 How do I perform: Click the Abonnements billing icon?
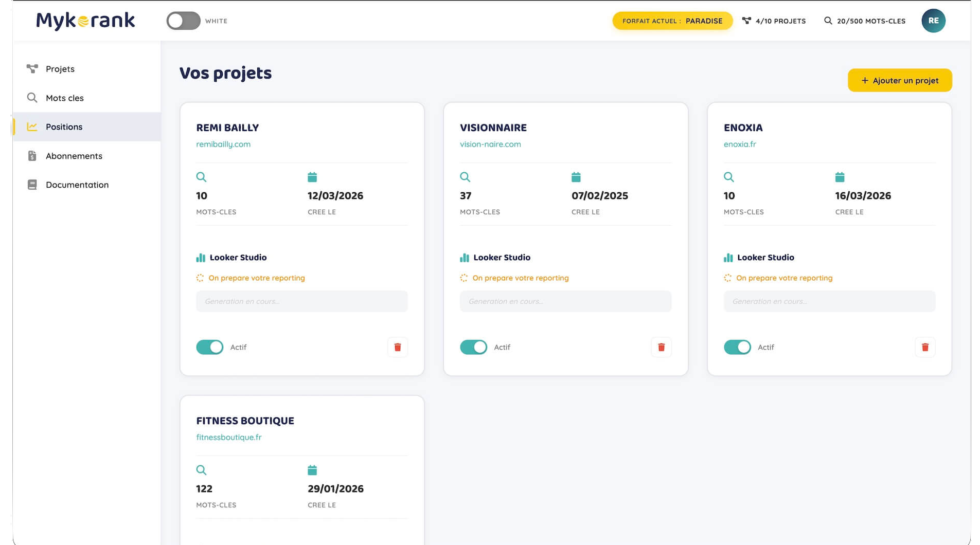pos(32,156)
